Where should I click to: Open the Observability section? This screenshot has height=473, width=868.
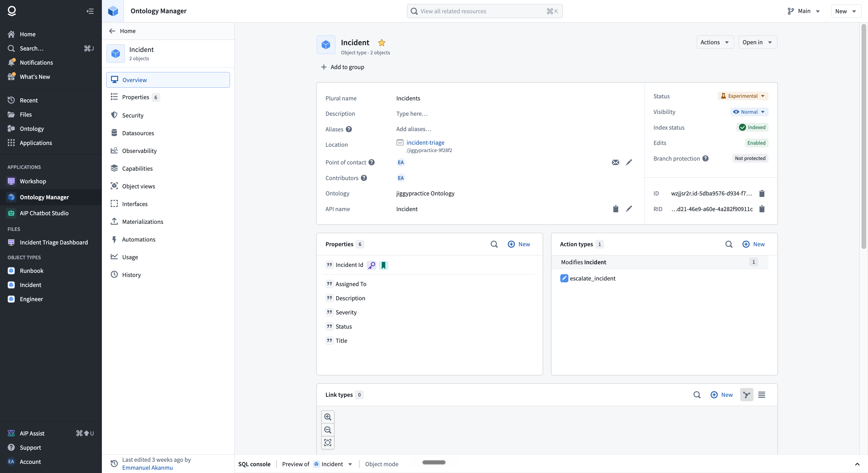(168, 151)
